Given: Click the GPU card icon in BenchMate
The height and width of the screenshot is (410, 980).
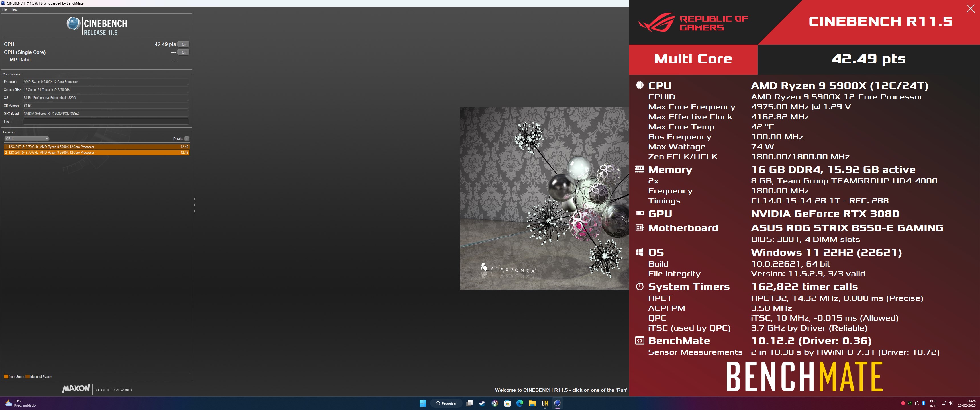Looking at the screenshot, I should [x=640, y=213].
